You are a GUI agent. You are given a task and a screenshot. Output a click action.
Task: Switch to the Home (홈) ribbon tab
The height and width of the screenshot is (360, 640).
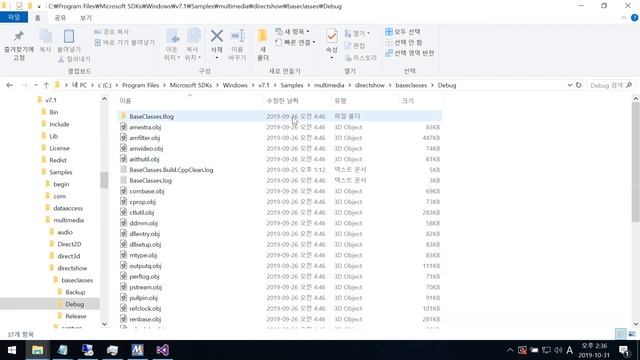click(38, 18)
